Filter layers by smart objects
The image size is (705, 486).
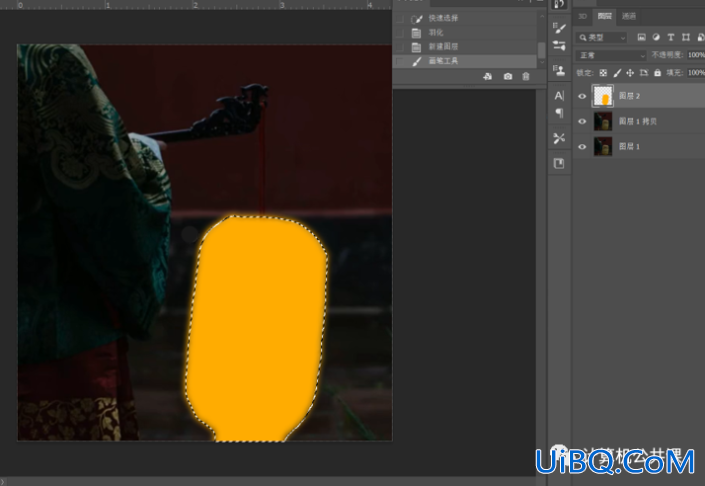tap(701, 37)
